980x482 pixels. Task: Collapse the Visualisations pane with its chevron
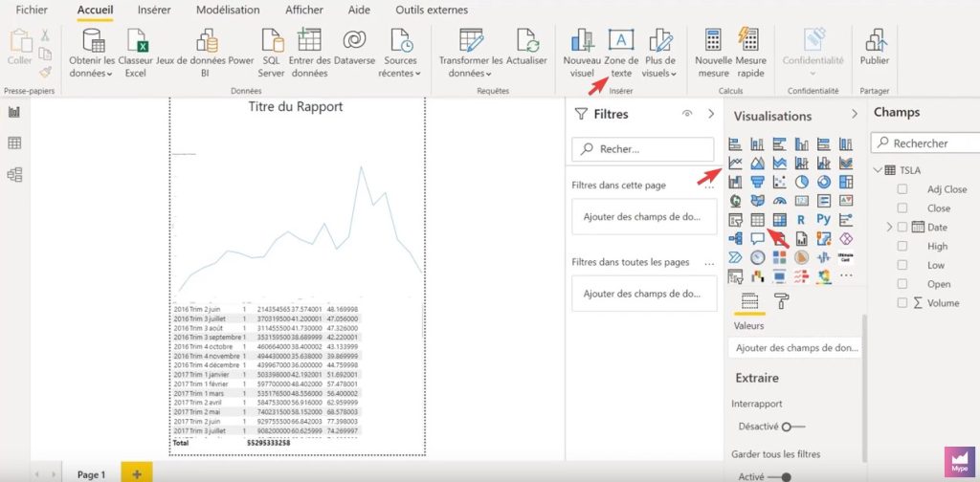(855, 114)
